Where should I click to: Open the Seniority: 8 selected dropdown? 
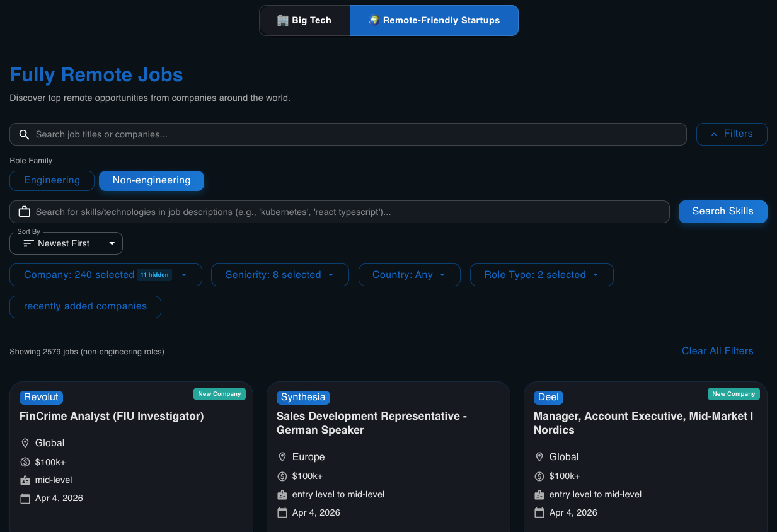(280, 275)
